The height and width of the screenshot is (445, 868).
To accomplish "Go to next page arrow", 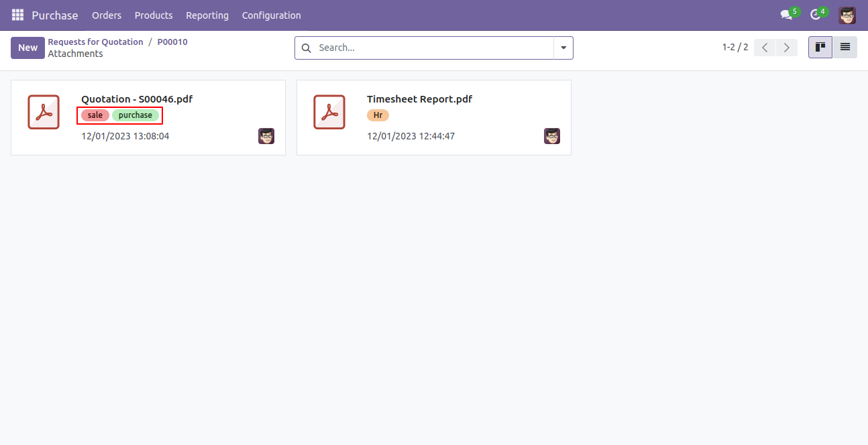I will pos(787,48).
